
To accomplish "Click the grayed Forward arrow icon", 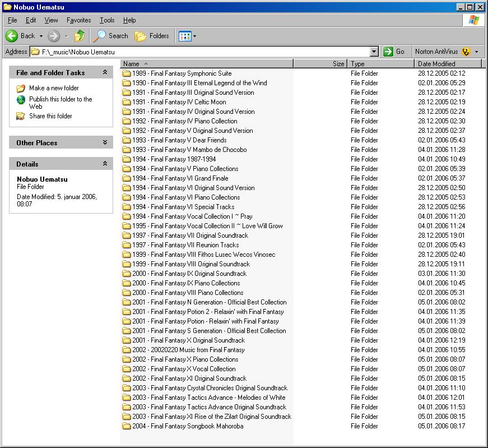I will pyautogui.click(x=54, y=36).
